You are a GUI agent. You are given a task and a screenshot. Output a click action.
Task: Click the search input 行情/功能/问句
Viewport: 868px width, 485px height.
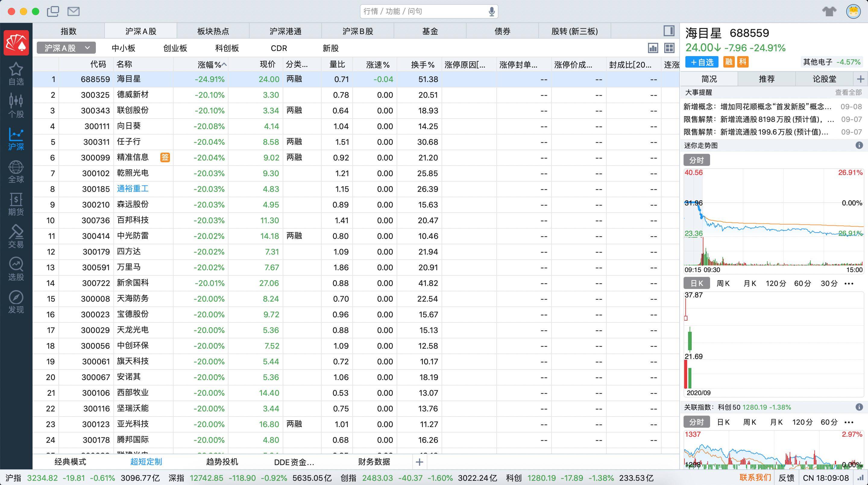pos(429,11)
